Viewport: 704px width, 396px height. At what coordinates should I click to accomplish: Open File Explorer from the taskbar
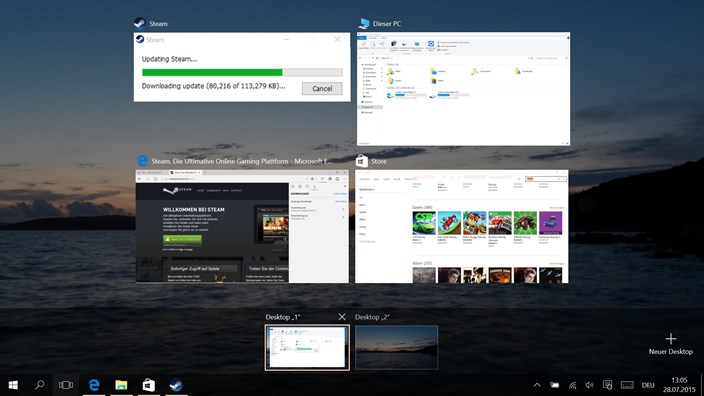point(121,385)
